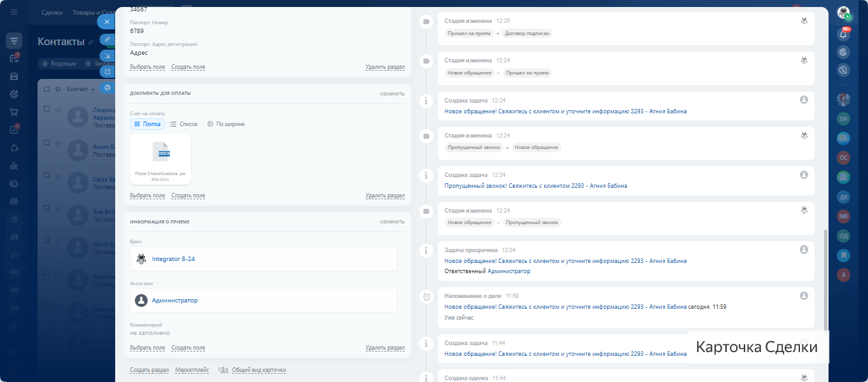Check the Саша contact row checkbox

pyautogui.click(x=46, y=176)
